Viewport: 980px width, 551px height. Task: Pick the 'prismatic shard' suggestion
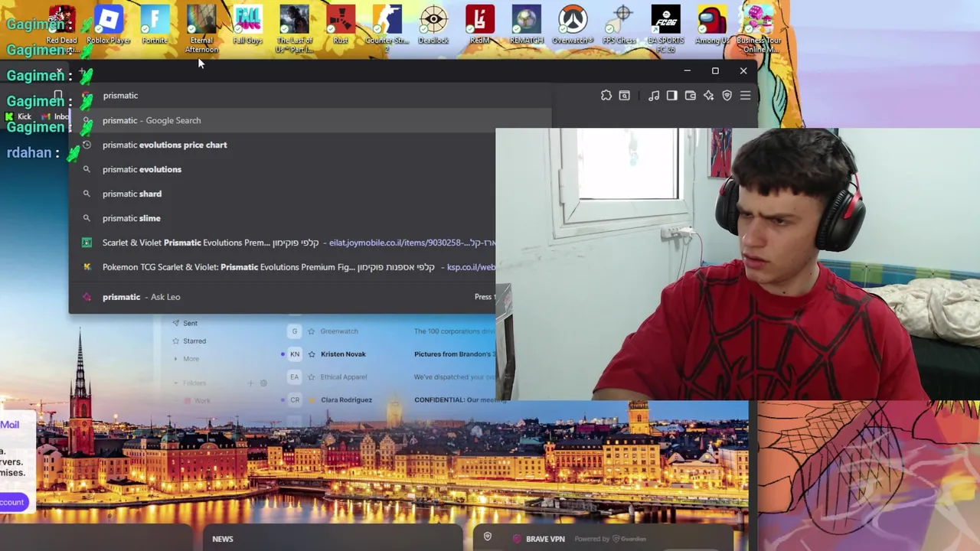pos(283,194)
